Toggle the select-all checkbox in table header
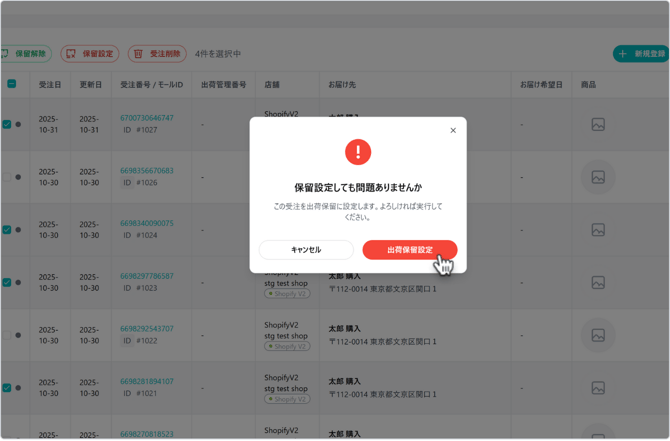Viewport: 670px width, 441px height. coord(11,85)
